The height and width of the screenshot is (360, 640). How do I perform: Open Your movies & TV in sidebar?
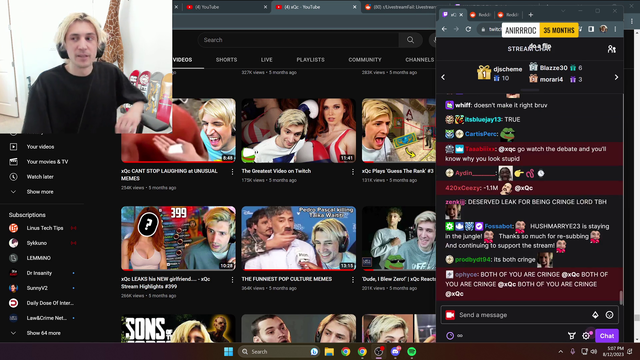(x=47, y=162)
